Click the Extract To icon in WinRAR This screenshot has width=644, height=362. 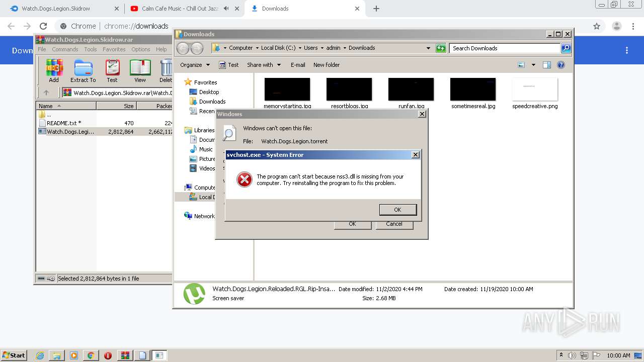tap(83, 70)
